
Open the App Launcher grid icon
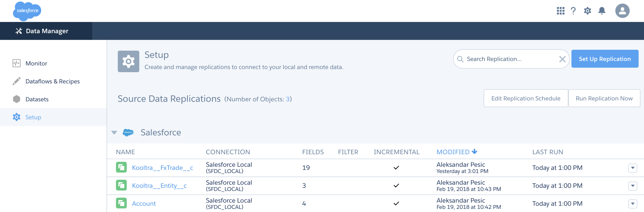pyautogui.click(x=560, y=11)
